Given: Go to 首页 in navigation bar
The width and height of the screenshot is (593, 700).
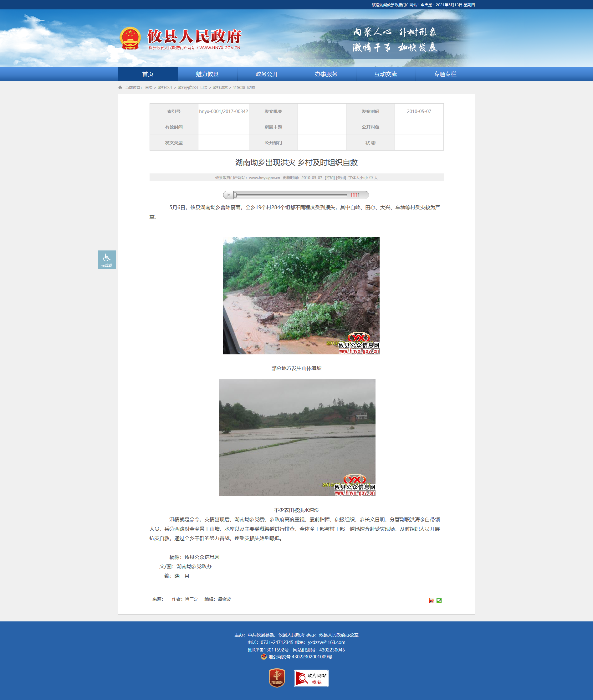Looking at the screenshot, I should tap(148, 74).
